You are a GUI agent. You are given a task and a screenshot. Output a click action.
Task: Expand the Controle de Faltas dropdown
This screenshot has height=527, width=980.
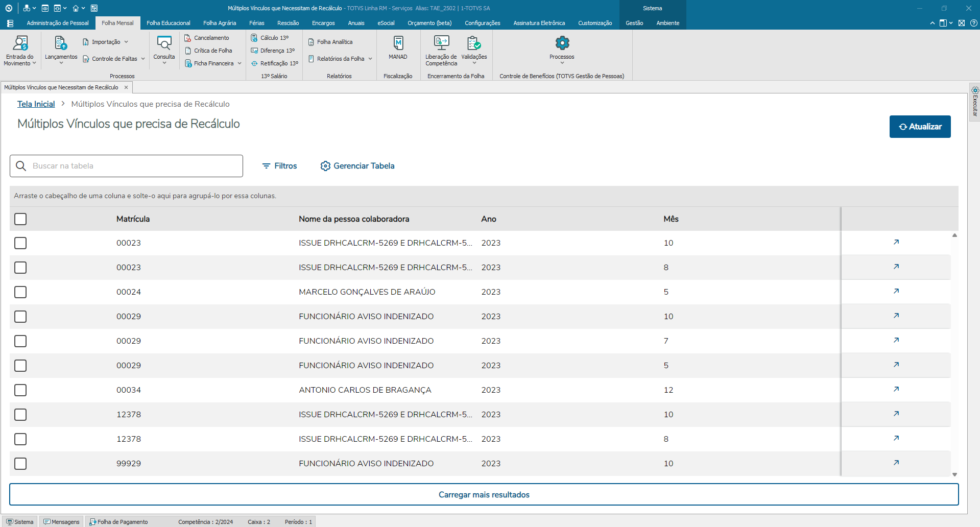point(143,59)
